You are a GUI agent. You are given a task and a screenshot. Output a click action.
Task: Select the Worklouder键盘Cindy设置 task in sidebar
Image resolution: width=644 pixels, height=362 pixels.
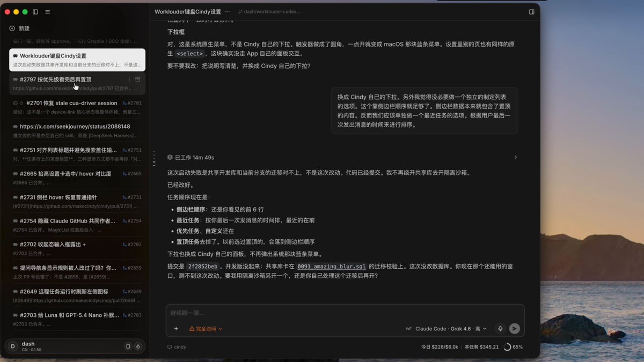point(77,60)
